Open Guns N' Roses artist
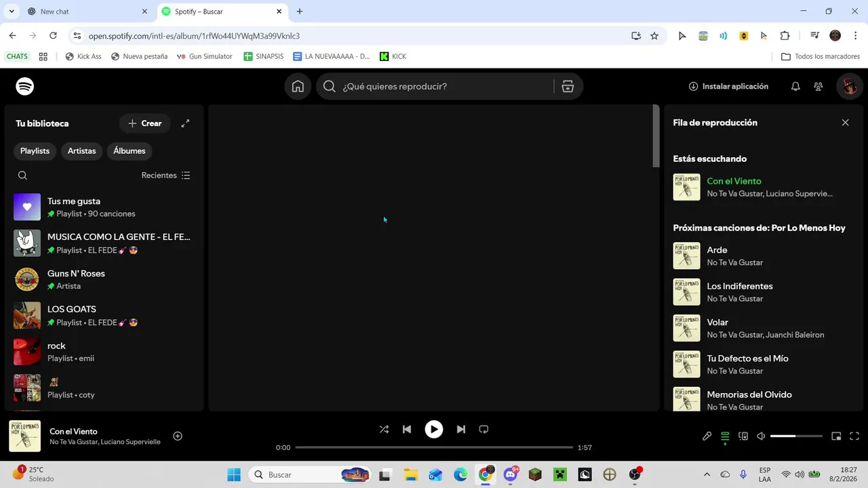Image resolution: width=868 pixels, height=488 pixels. pyautogui.click(x=104, y=279)
